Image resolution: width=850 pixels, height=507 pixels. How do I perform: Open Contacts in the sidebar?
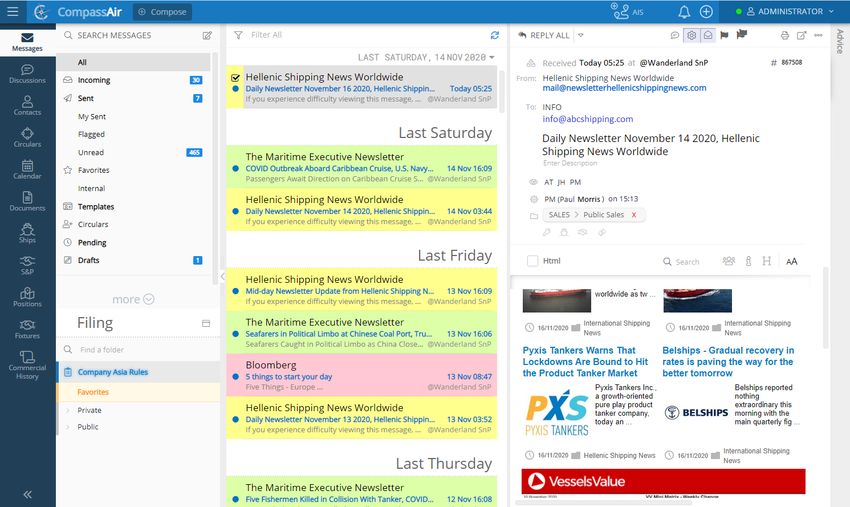click(27, 106)
